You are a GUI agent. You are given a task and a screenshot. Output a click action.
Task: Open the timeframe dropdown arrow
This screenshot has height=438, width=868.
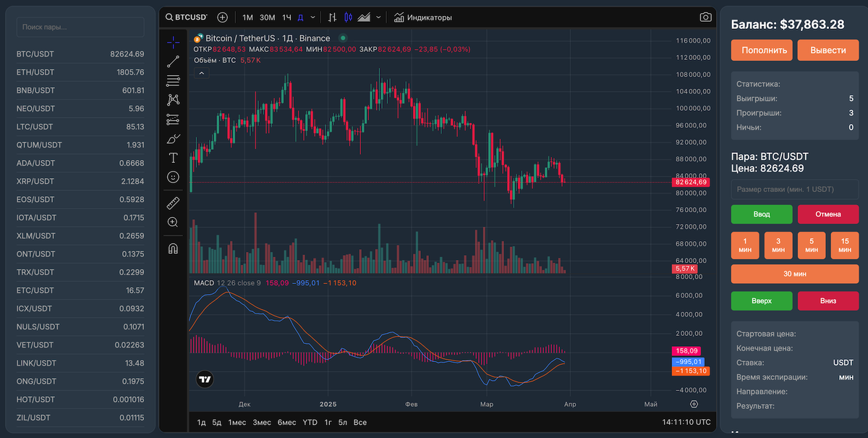[313, 17]
